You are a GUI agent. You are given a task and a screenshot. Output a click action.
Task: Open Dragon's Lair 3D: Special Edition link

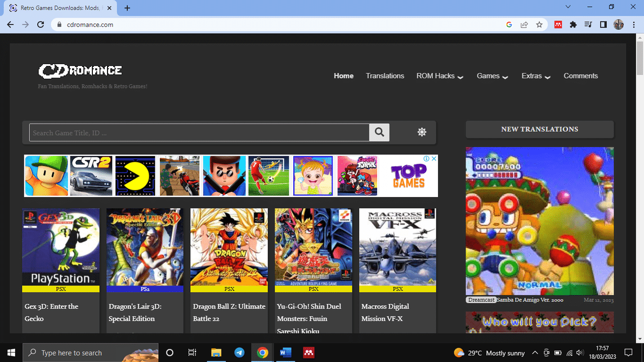pyautogui.click(x=135, y=312)
